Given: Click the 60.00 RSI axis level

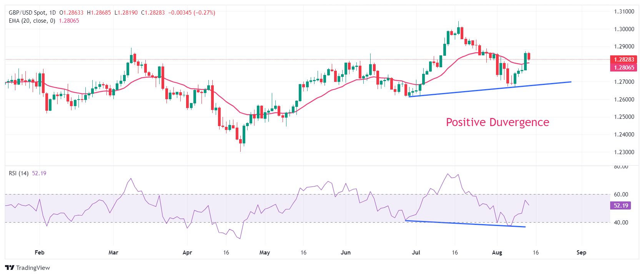Looking at the screenshot, I should tap(621, 195).
